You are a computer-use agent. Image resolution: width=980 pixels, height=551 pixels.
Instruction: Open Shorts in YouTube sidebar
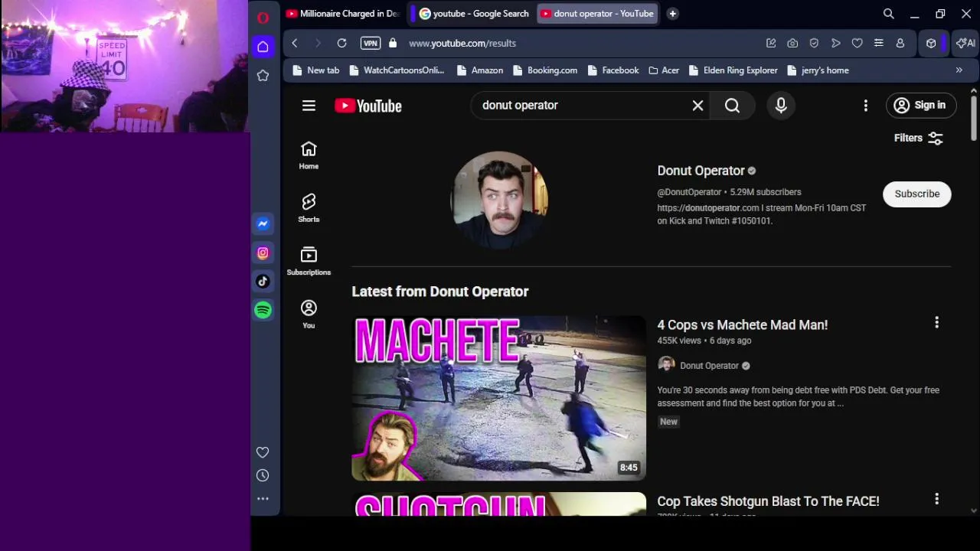309,208
